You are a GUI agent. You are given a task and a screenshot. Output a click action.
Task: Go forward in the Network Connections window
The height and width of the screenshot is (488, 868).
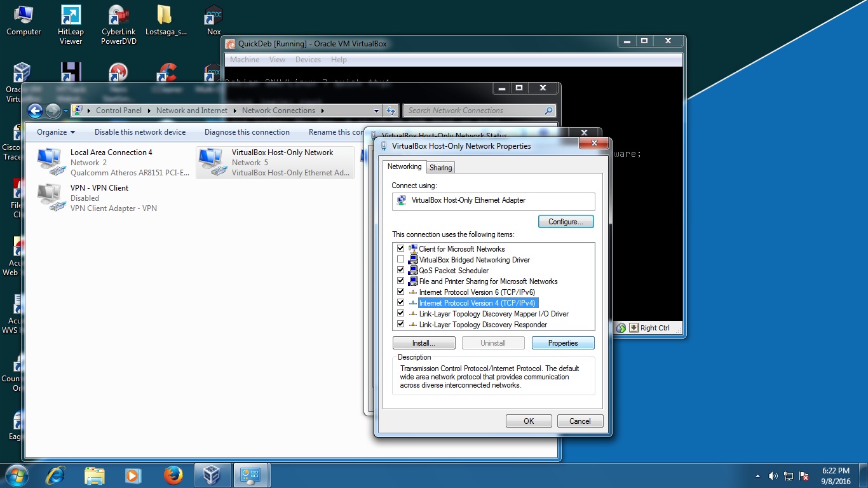click(53, 111)
